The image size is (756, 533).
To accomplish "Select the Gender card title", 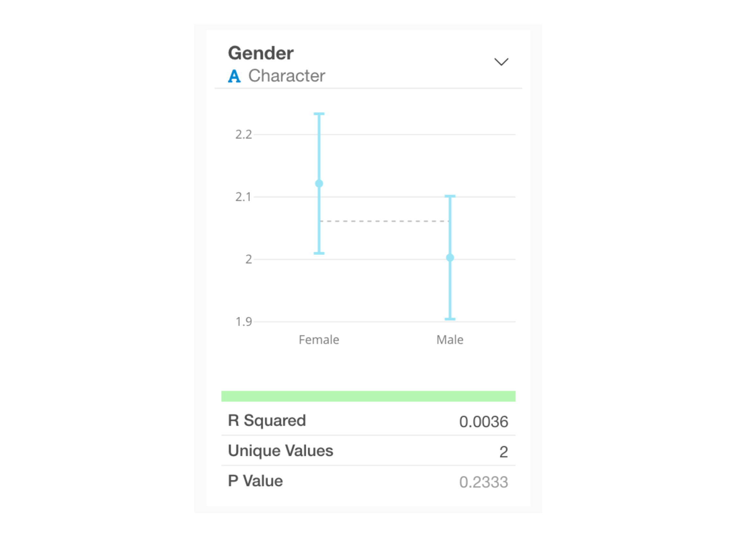I will point(261,53).
